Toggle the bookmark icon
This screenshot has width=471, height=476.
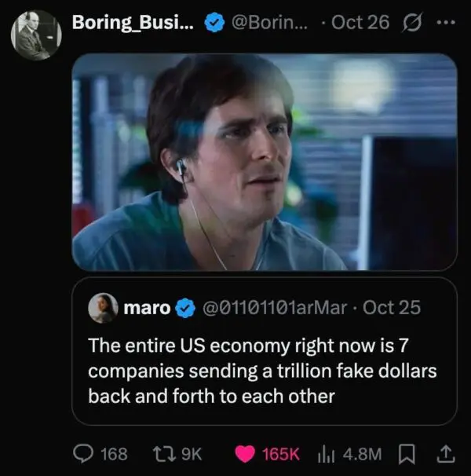coord(407,452)
